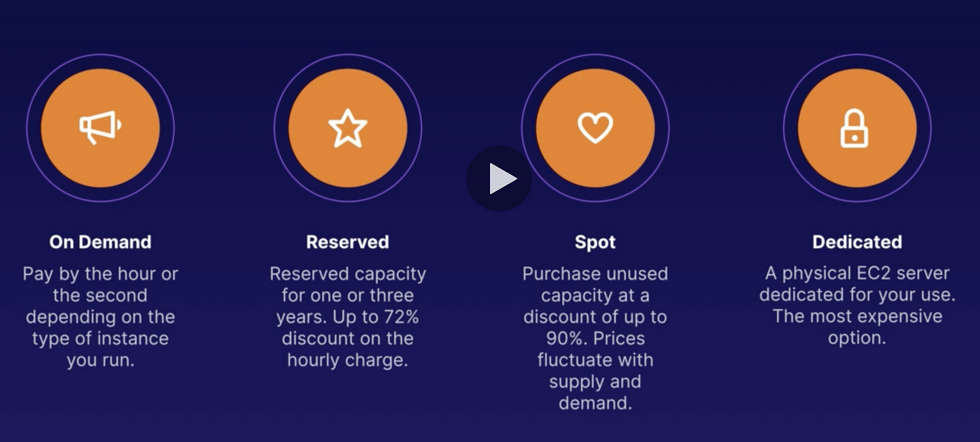Click the 'Reserved capacity for one or three years' text
This screenshot has height=442, width=980.
point(348,295)
